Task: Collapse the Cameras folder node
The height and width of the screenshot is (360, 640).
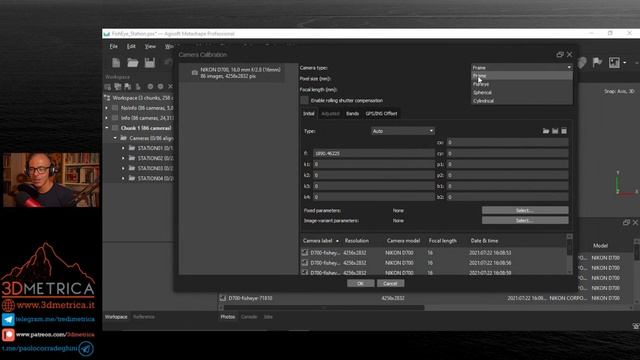Action: point(115,138)
